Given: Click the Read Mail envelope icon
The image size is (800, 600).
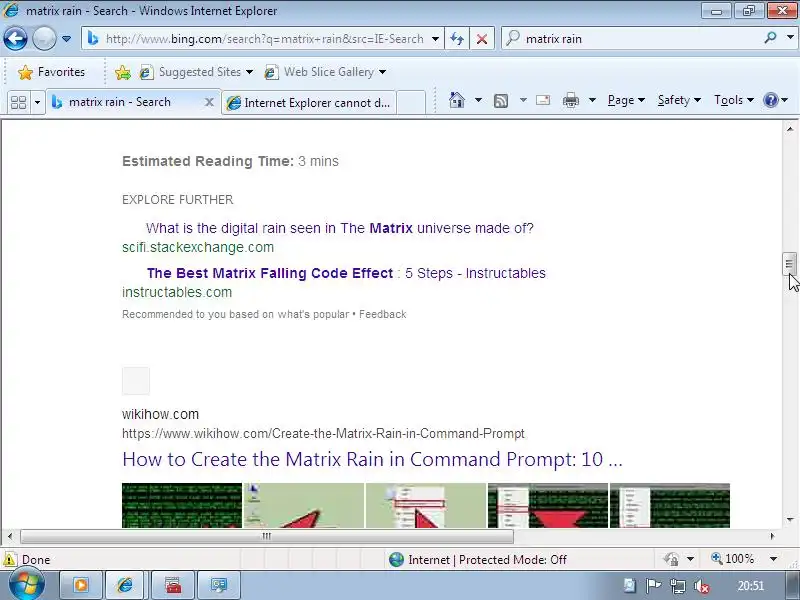Looking at the screenshot, I should pyautogui.click(x=543, y=100).
